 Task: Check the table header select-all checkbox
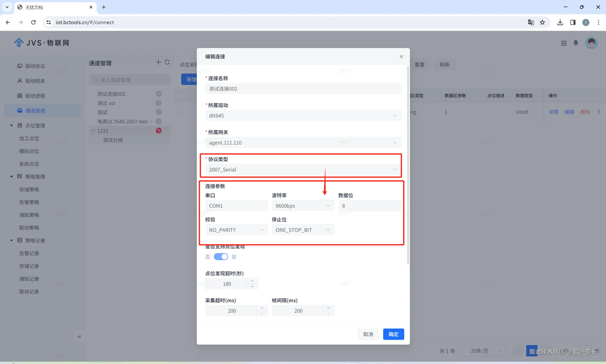pos(181,95)
